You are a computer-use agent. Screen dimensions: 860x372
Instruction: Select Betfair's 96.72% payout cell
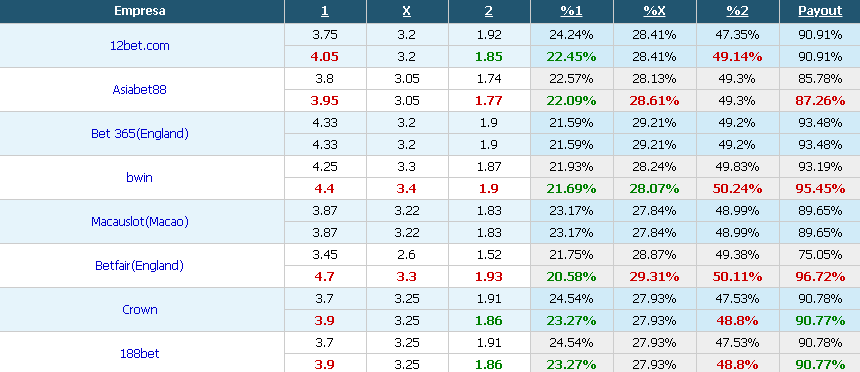(820, 277)
